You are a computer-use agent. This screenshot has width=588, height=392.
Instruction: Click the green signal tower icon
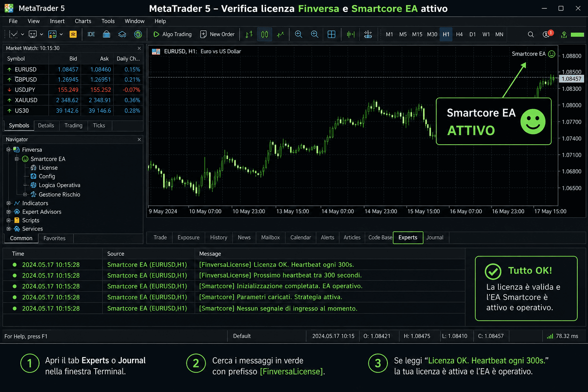pos(564,34)
